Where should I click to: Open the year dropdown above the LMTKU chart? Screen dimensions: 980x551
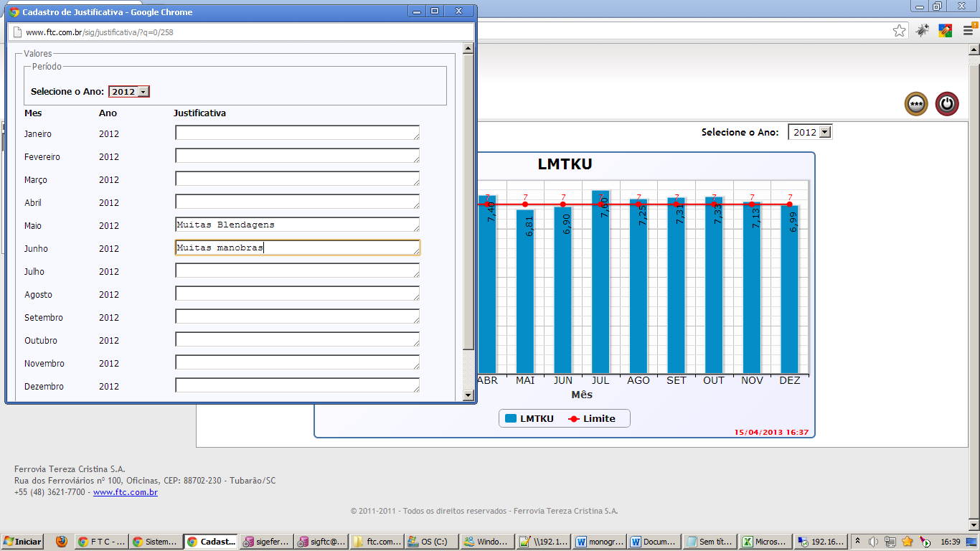click(x=810, y=132)
